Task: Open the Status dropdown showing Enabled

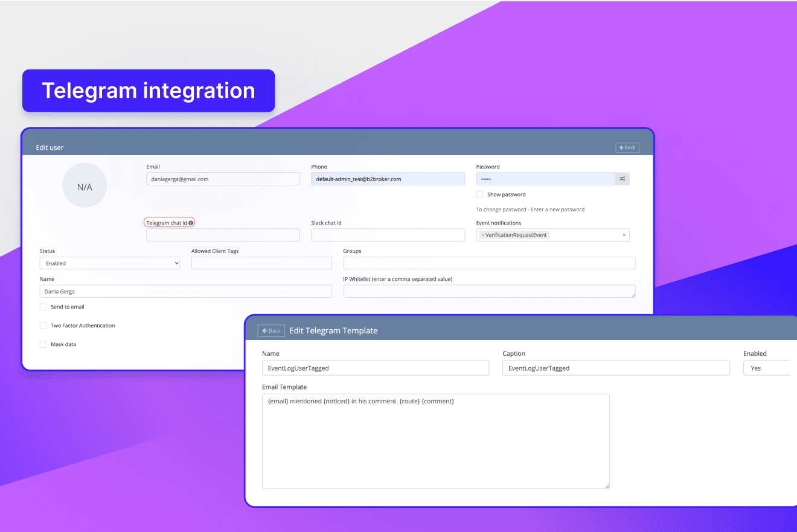Action: (x=110, y=263)
